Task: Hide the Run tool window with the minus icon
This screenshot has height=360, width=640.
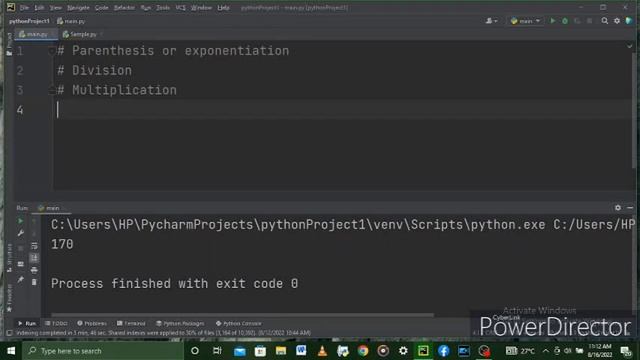Action: click(x=630, y=208)
